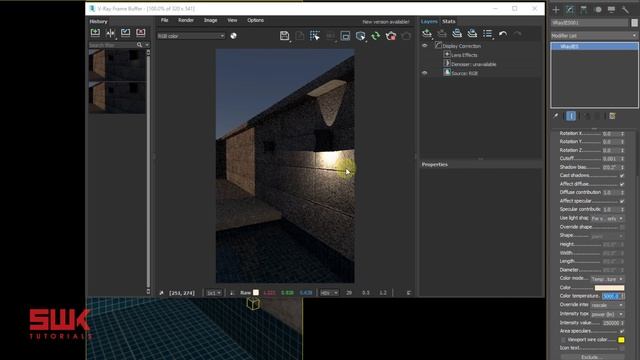The width and height of the screenshot is (640, 360).
Task: Open the Render menu
Action: 186,20
